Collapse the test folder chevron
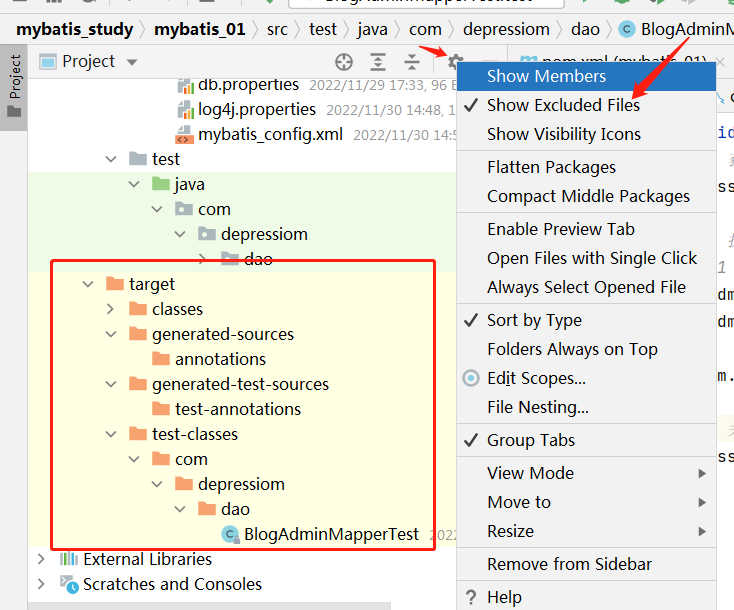The image size is (734, 610). click(111, 159)
